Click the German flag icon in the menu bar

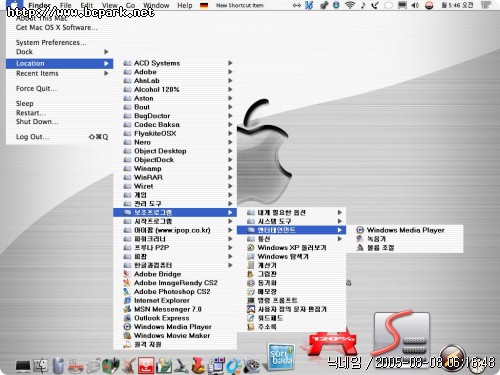click(x=204, y=6)
